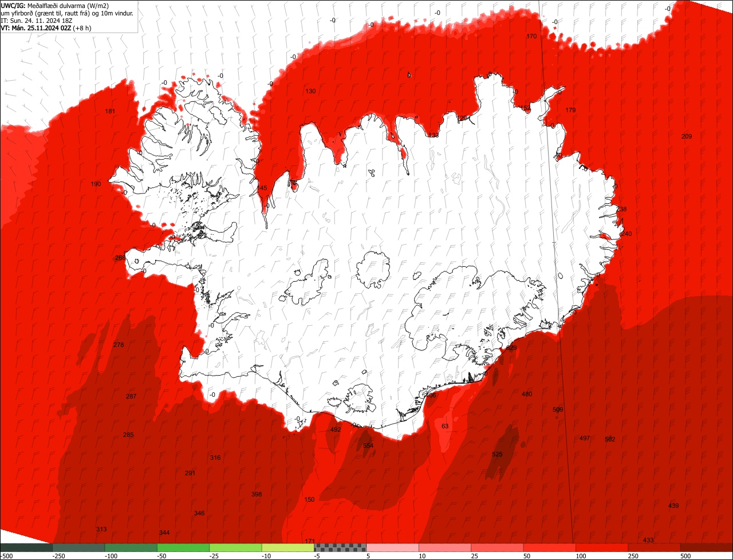Viewport: 733px width, 560px height.
Task: Select the flux value '170' north of Iceland
Action: (x=532, y=36)
